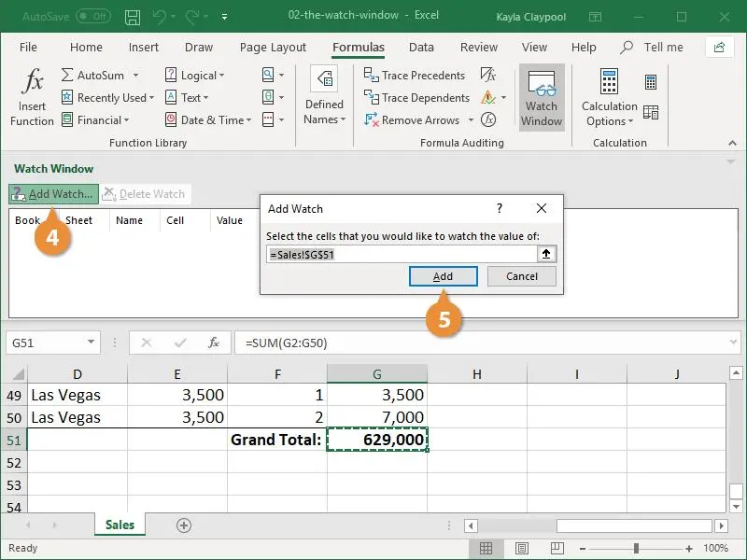747x560 pixels.
Task: Click the Delete Watch button
Action: click(x=145, y=194)
